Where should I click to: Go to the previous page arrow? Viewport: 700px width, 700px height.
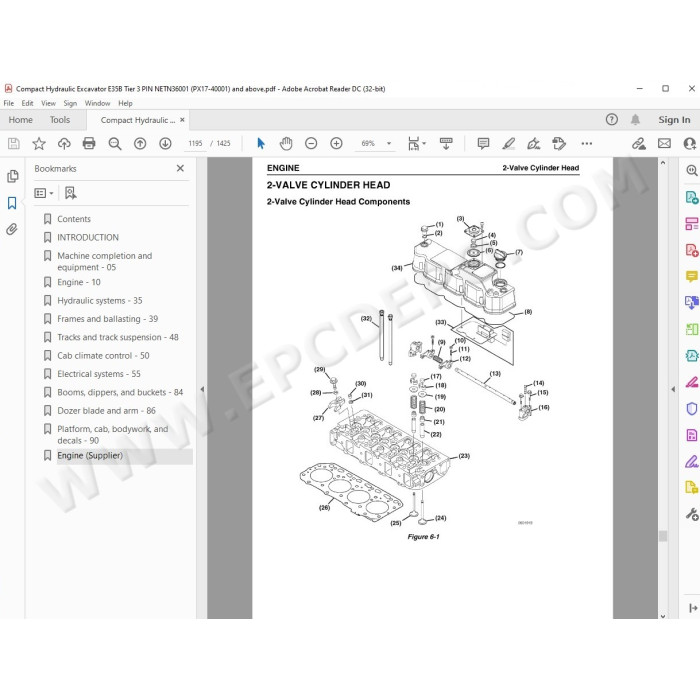(140, 143)
